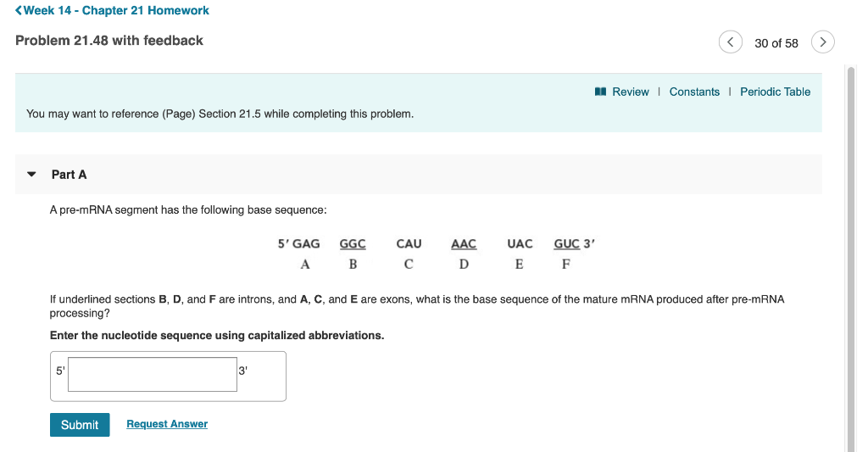Submit the answer
The image size is (868, 452).
coord(80,425)
